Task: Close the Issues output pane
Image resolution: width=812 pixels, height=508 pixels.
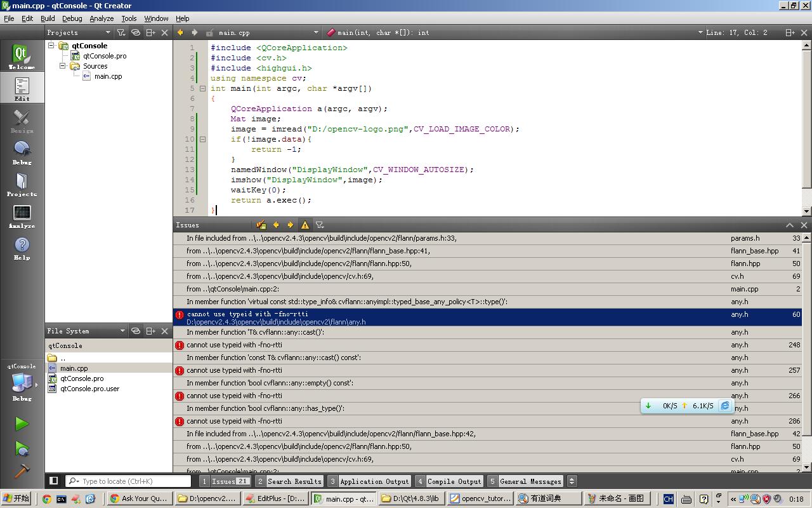Action: pyautogui.click(x=804, y=225)
